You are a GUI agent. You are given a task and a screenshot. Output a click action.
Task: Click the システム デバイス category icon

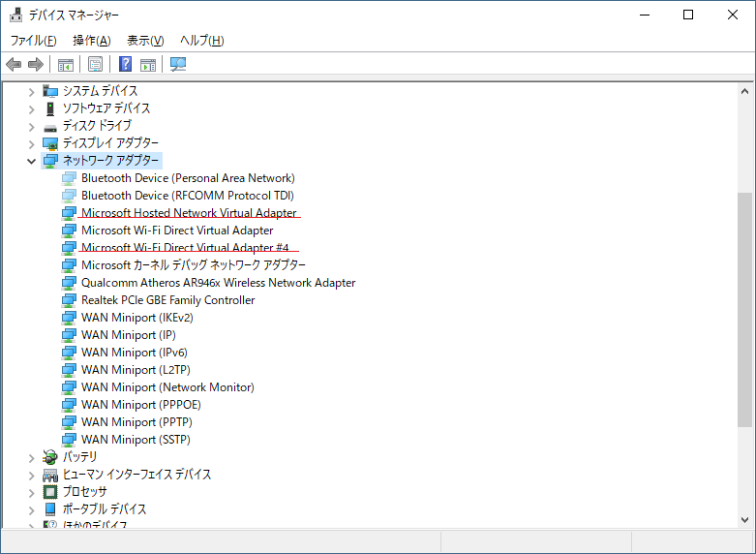pyautogui.click(x=50, y=91)
